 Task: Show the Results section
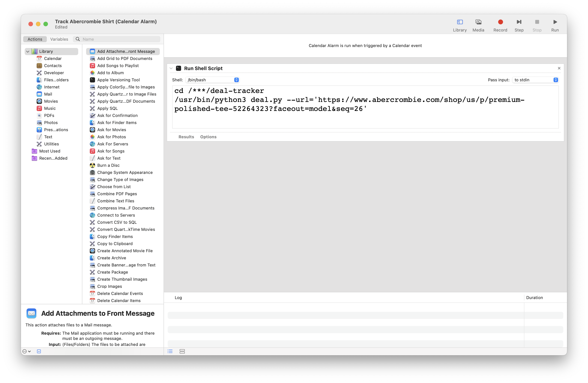(x=186, y=137)
